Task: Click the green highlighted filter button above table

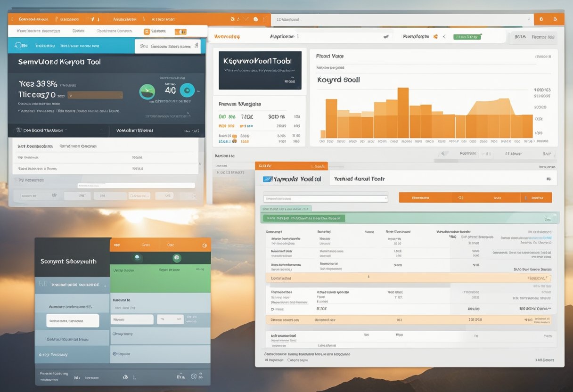Action: (x=303, y=218)
